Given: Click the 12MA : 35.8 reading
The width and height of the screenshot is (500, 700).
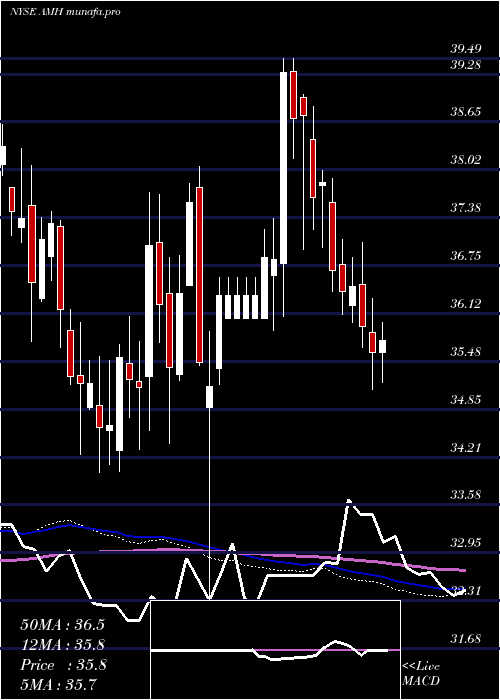Looking at the screenshot, I should 62,645.
